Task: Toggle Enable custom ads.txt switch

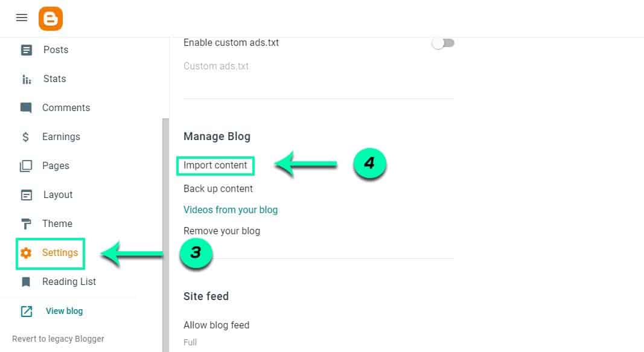Action: click(443, 43)
